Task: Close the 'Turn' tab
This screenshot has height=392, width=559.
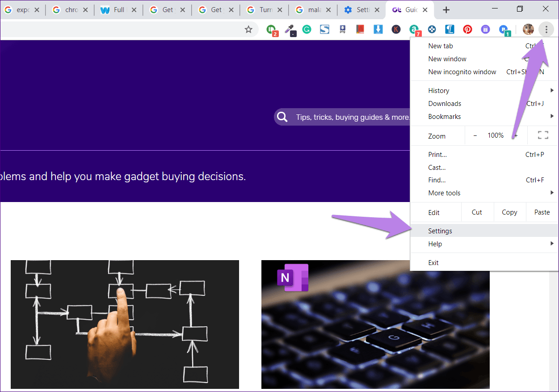Action: coord(279,10)
